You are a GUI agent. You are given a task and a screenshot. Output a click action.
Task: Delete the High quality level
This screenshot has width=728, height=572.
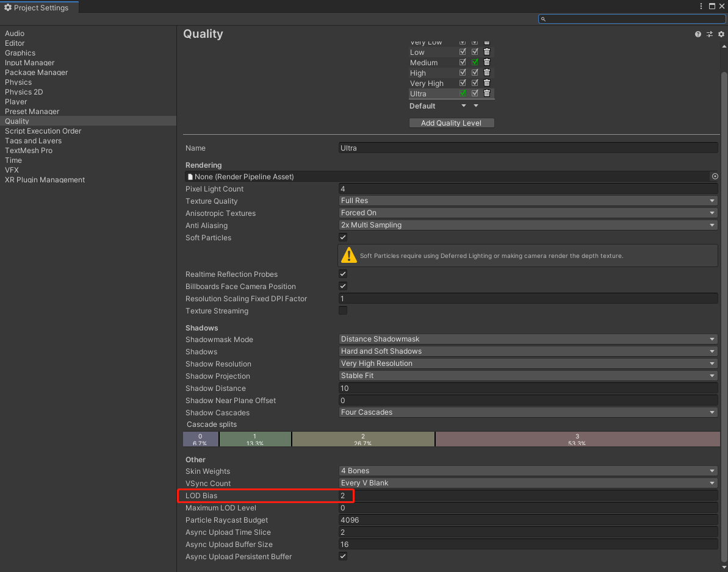[x=487, y=73]
